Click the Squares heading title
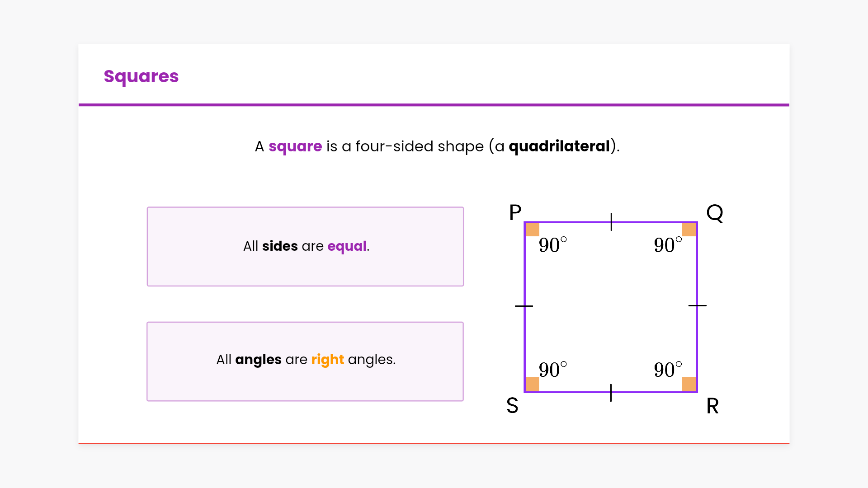Screen dimensions: 868x488 (141, 76)
